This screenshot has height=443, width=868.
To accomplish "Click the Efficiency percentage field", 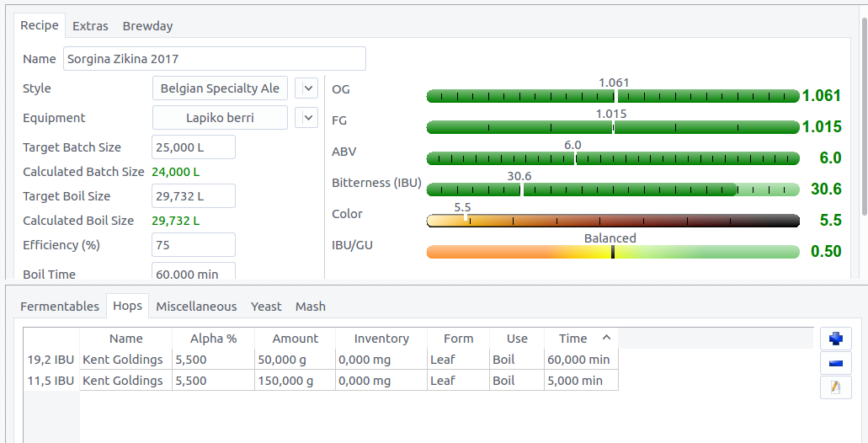I will (193, 245).
